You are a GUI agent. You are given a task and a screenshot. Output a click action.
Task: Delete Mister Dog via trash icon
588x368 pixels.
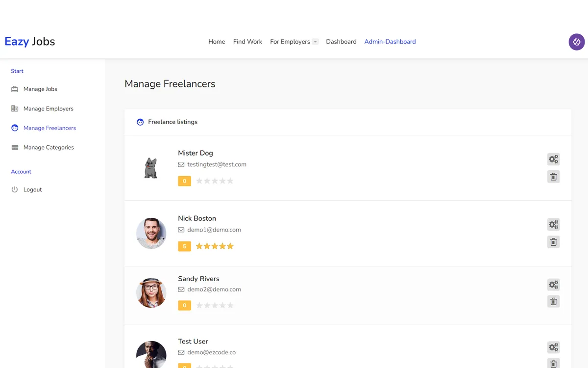pyautogui.click(x=553, y=177)
